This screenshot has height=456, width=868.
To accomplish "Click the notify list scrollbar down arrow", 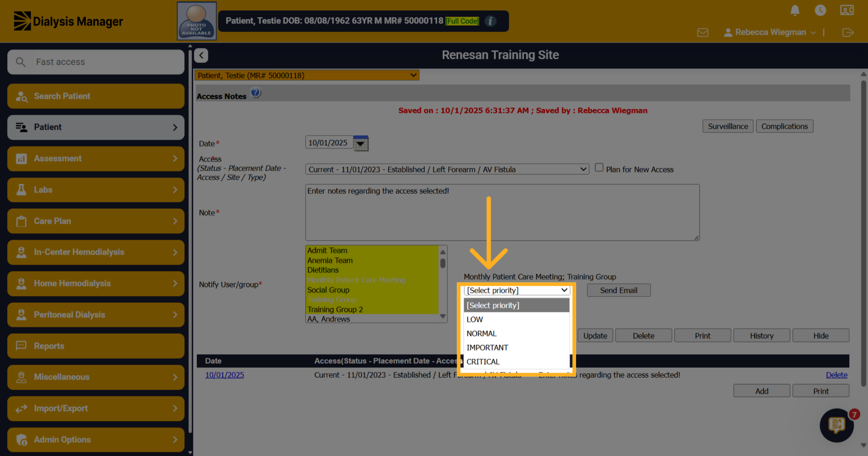I will [x=443, y=316].
